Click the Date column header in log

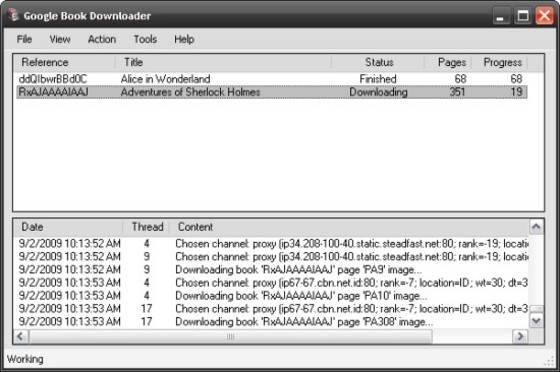[x=68, y=227]
